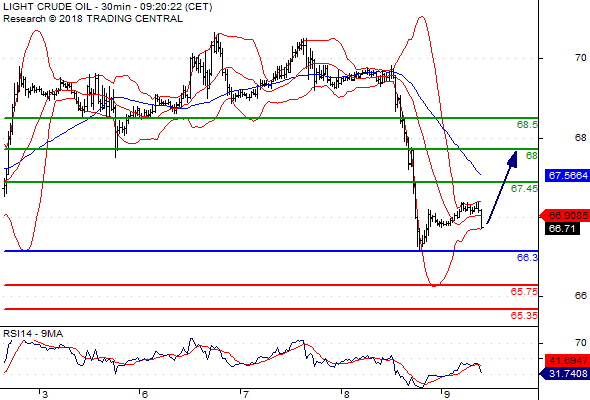Click the chart title LIGHT CRUDE OIL - 30min
This screenshot has width=590, height=400.
click(67, 7)
